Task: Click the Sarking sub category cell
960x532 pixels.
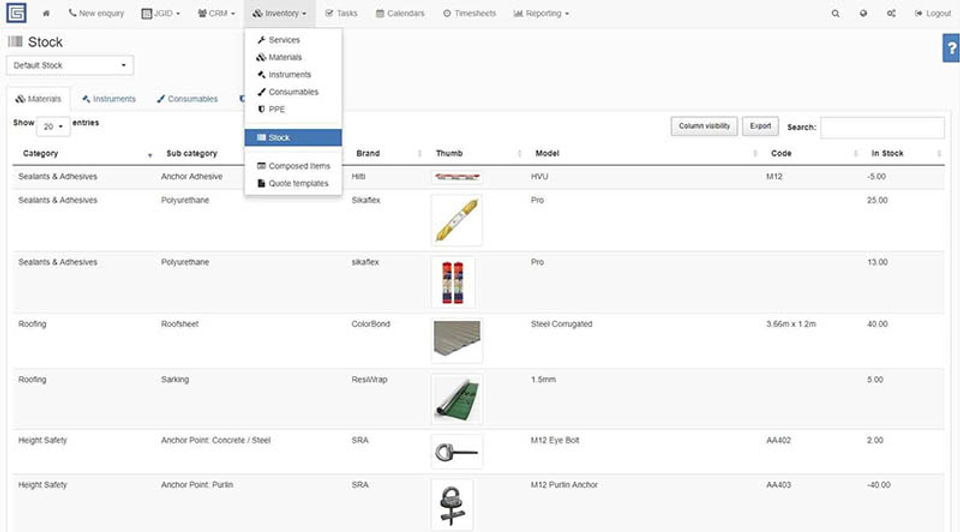Action: point(175,380)
